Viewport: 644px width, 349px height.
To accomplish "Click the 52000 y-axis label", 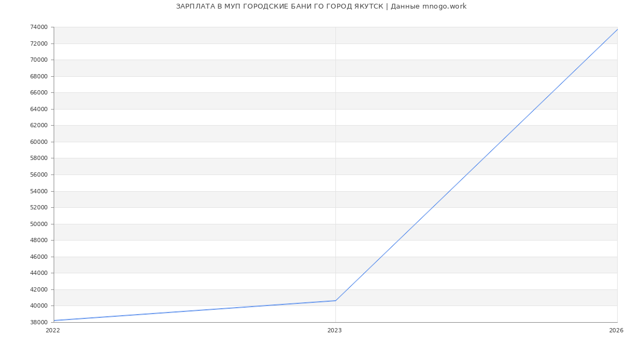I will 39,207.
